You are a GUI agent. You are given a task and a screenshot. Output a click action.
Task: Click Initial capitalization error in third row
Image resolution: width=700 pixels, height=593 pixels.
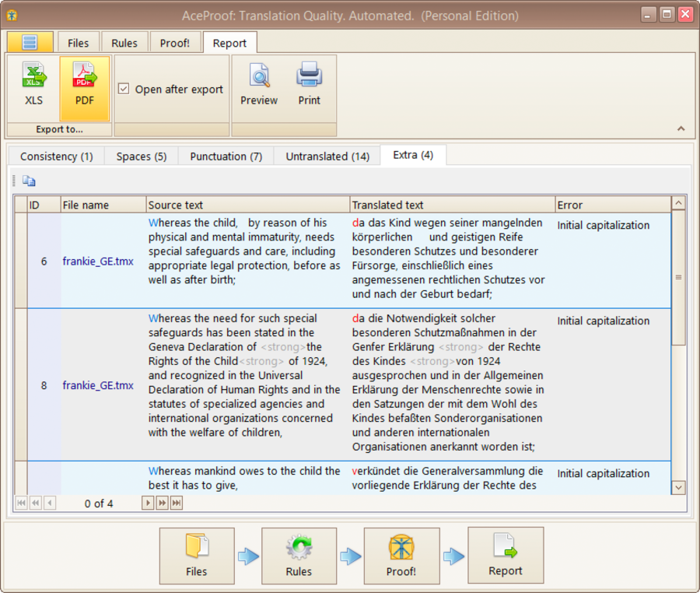(603, 473)
